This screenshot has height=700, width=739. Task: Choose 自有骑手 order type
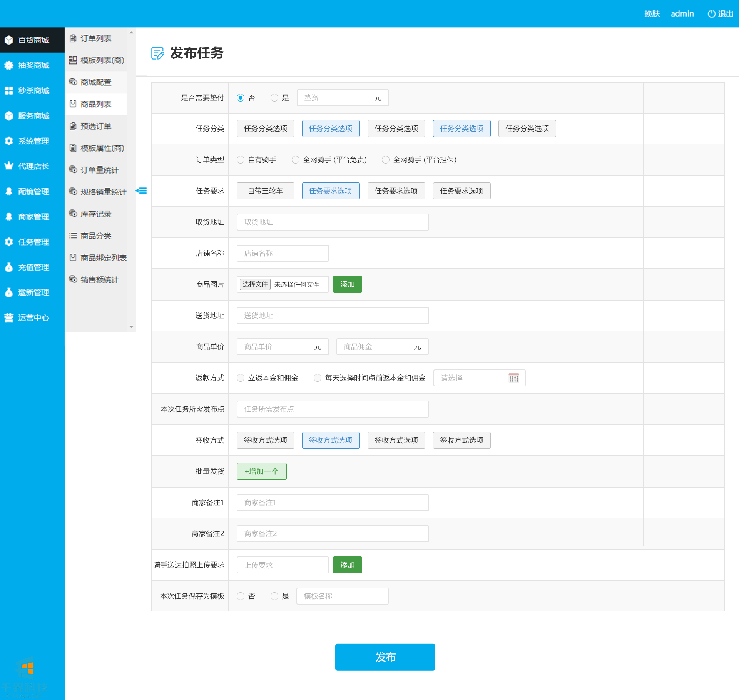241,160
